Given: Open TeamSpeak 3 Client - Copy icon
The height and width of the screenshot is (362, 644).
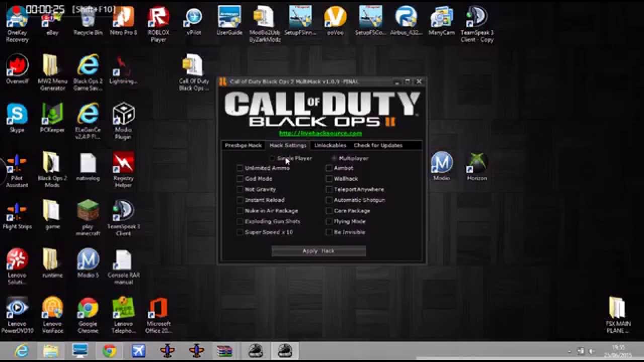Looking at the screenshot, I should click(477, 24).
